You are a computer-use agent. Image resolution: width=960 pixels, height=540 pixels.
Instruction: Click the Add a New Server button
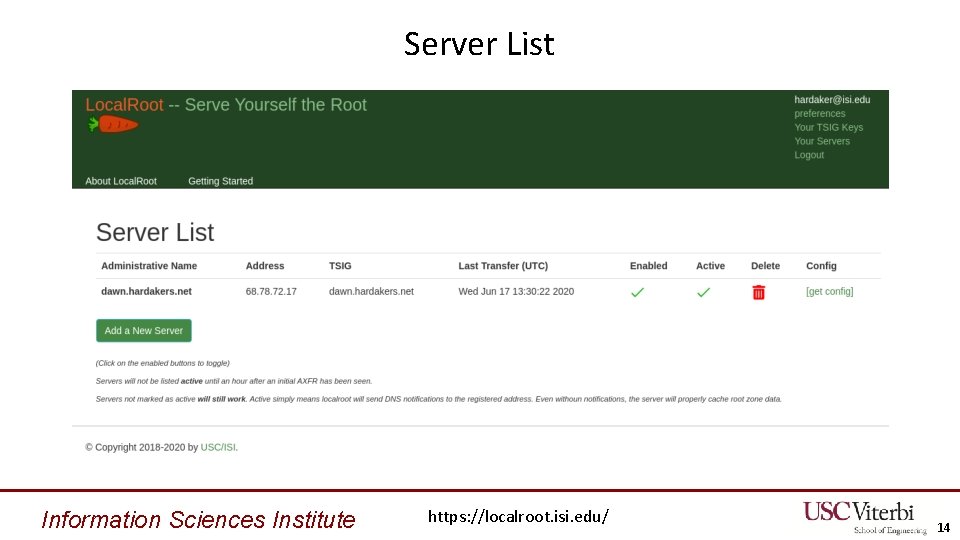(144, 331)
